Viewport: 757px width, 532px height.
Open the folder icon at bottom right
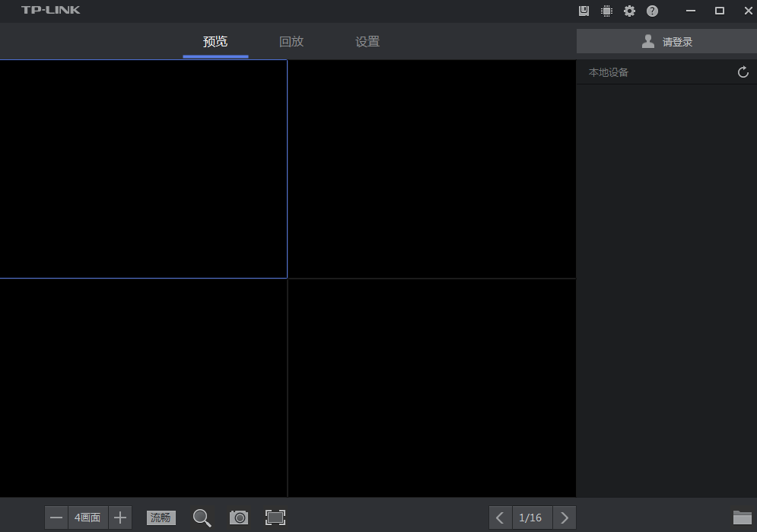[x=742, y=518]
